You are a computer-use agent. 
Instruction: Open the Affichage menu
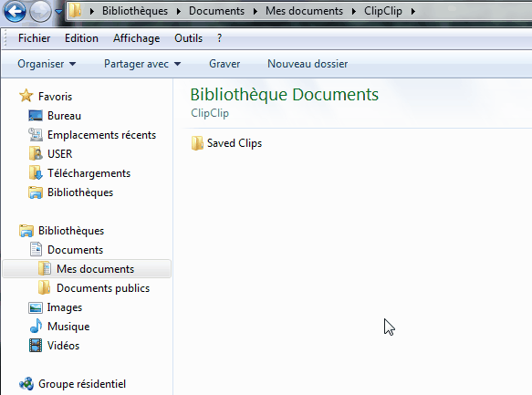coord(136,38)
